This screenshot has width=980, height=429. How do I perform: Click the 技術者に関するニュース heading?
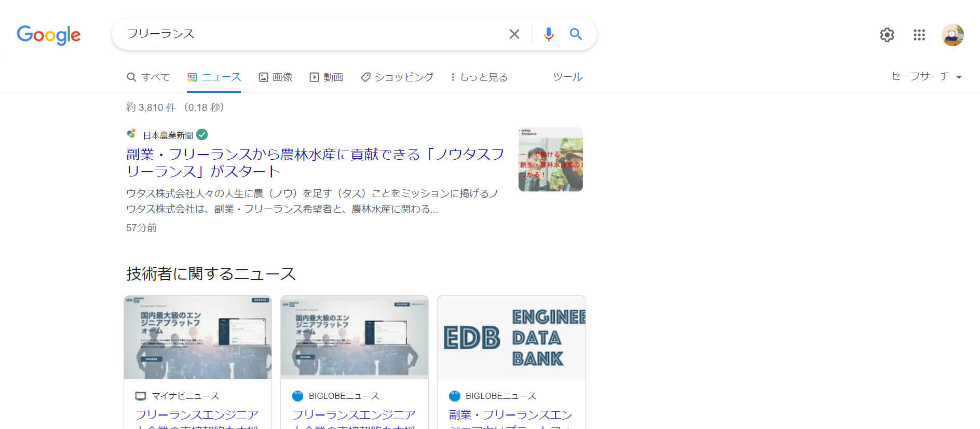211,274
